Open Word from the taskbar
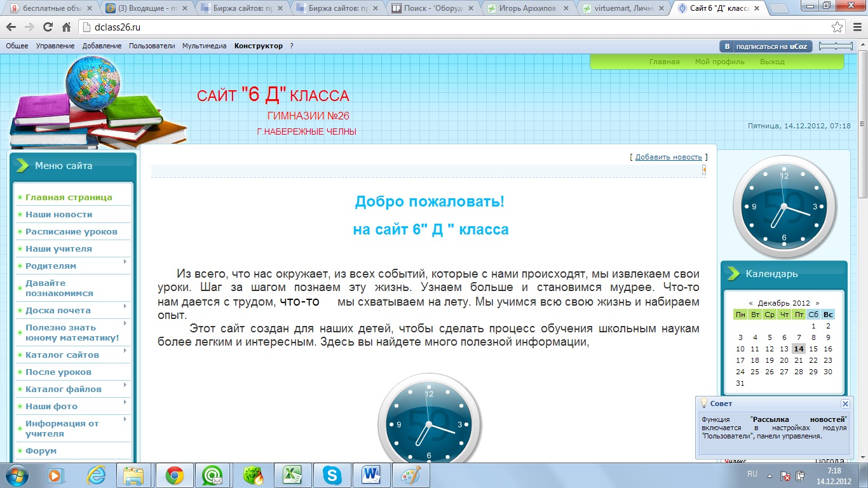The height and width of the screenshot is (488, 868). (371, 475)
